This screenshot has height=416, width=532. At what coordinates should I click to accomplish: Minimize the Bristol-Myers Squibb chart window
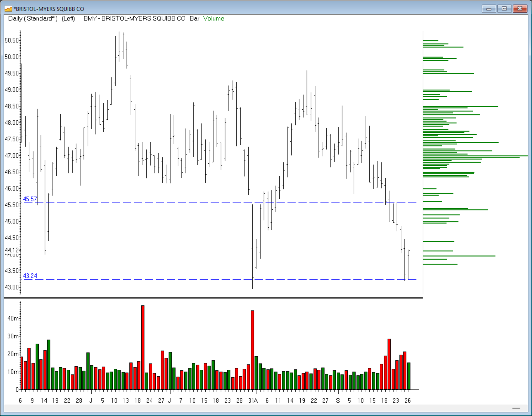[x=489, y=9]
